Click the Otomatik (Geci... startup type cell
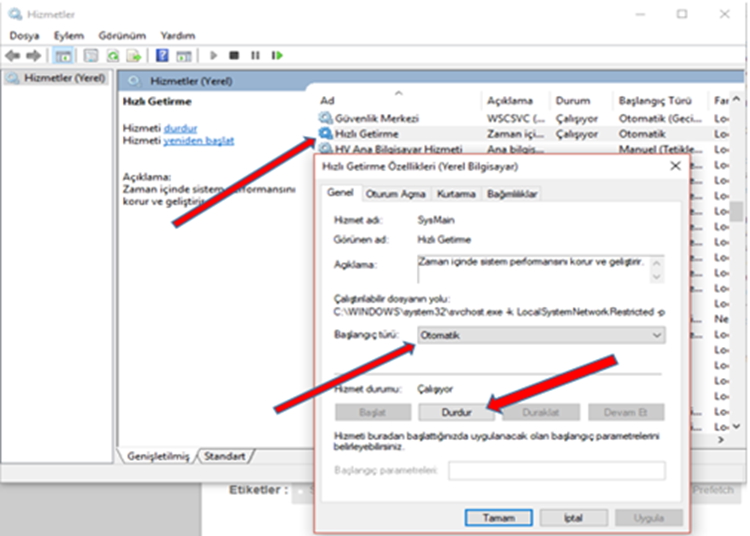750x536 pixels. pos(660,118)
